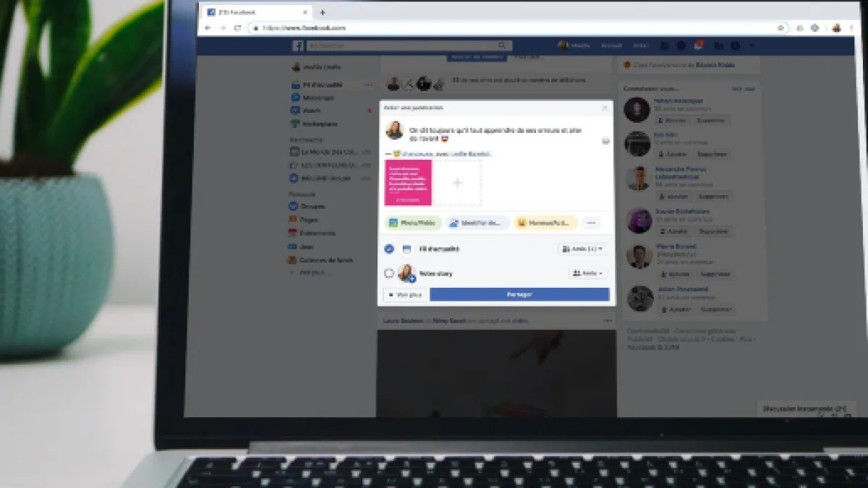Open the Amis audience dropdown for story

tap(587, 273)
